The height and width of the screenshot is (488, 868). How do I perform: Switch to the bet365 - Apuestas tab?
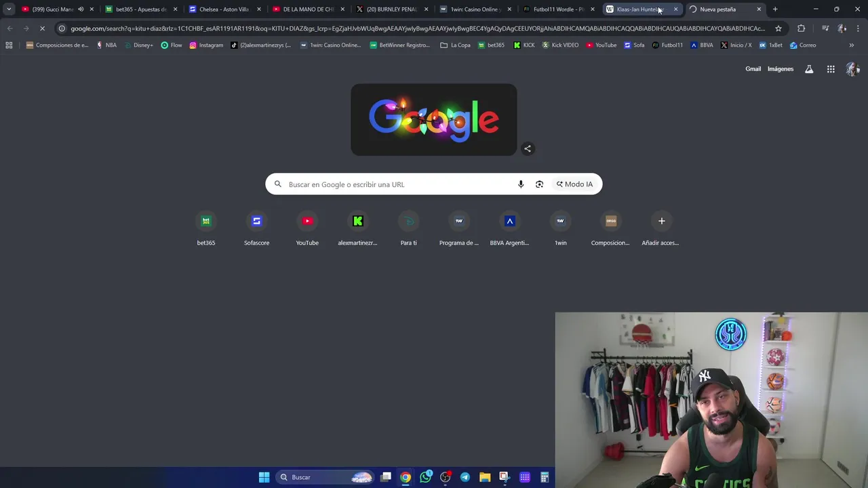(x=140, y=9)
